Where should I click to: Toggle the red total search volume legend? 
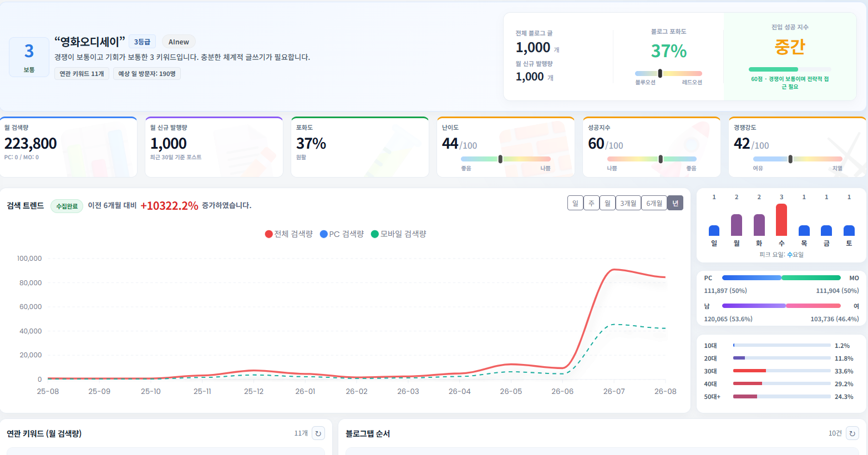[289, 234]
